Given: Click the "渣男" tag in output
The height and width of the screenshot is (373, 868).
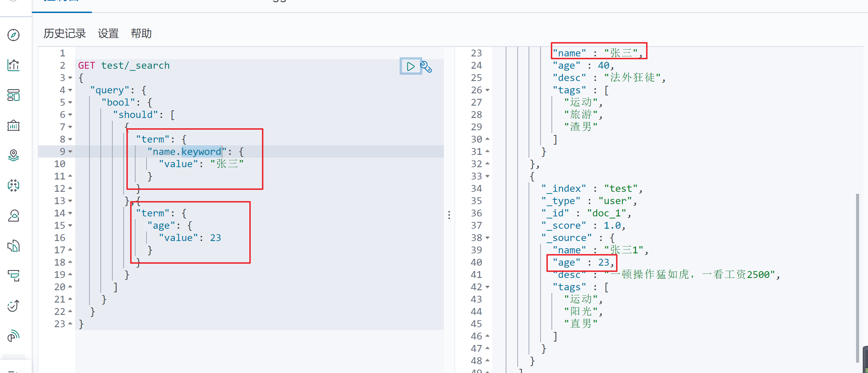Looking at the screenshot, I should coord(581,127).
